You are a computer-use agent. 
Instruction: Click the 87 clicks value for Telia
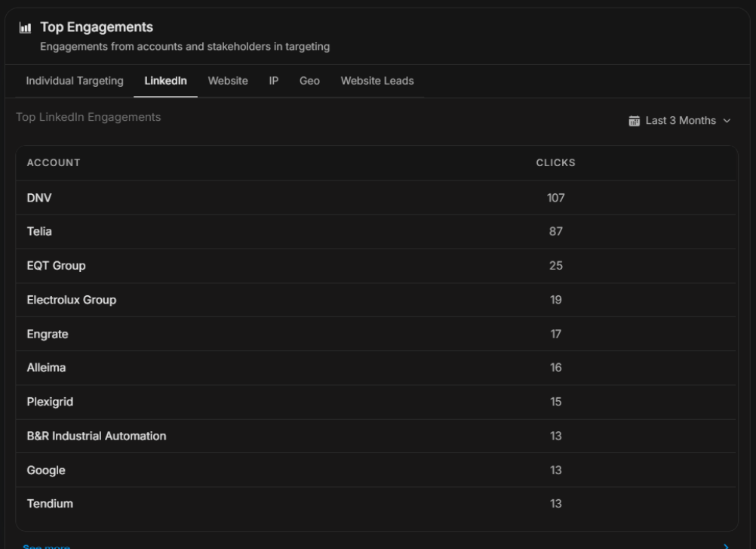(x=555, y=232)
